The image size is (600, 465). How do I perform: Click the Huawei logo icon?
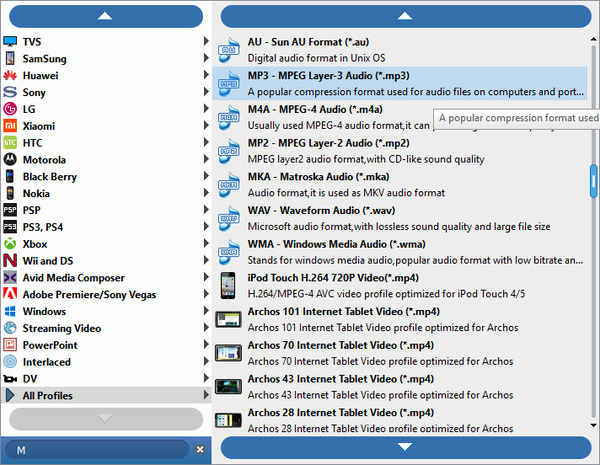(10, 75)
